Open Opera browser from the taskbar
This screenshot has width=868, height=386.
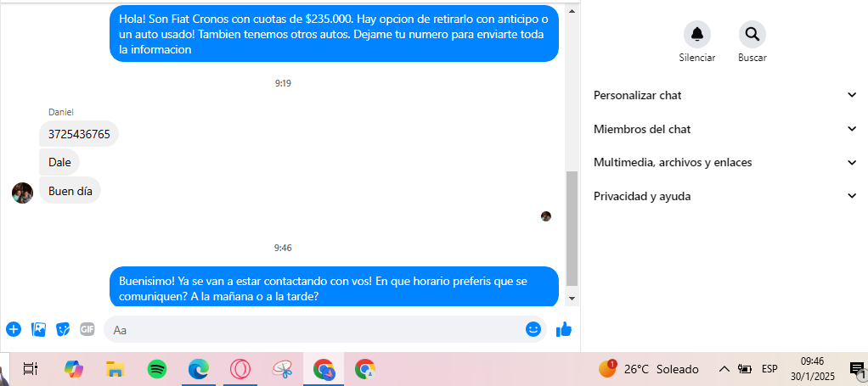pyautogui.click(x=240, y=369)
